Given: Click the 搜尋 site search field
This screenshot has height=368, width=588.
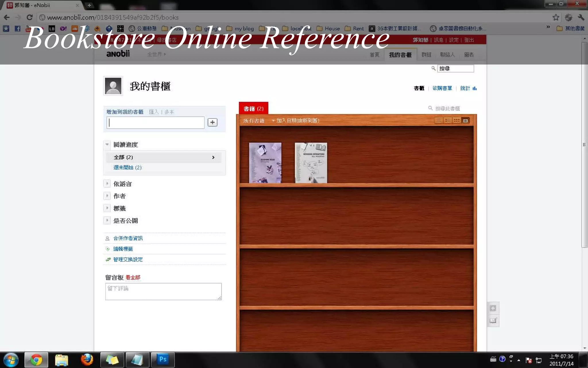Looking at the screenshot, I should [x=455, y=68].
